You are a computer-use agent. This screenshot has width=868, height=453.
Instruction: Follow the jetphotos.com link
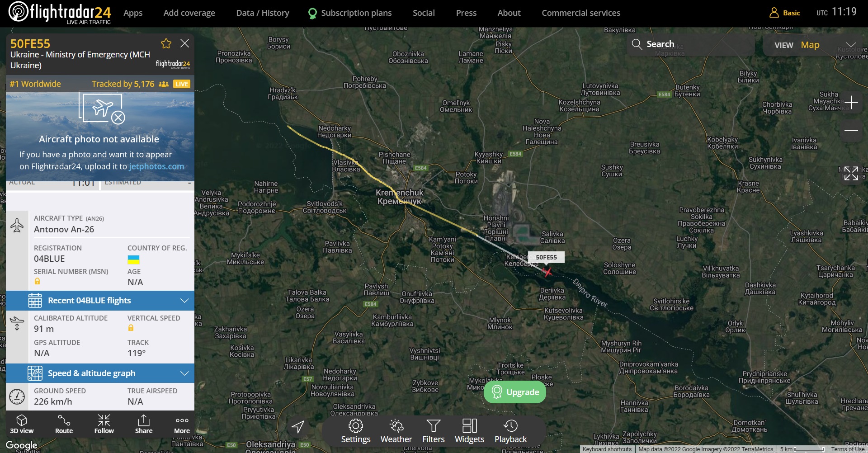pyautogui.click(x=156, y=166)
